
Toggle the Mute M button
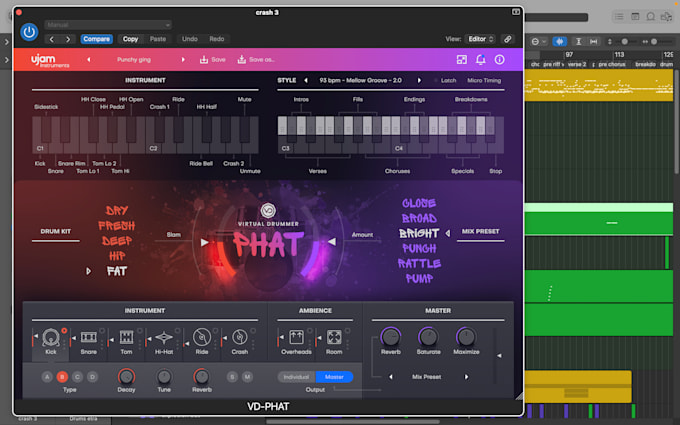click(x=247, y=377)
